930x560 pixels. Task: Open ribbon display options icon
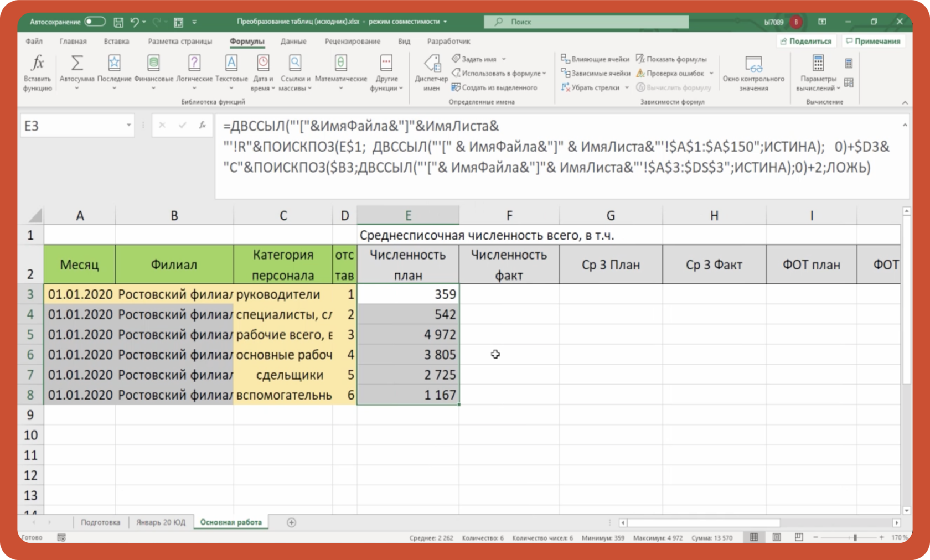[822, 22]
